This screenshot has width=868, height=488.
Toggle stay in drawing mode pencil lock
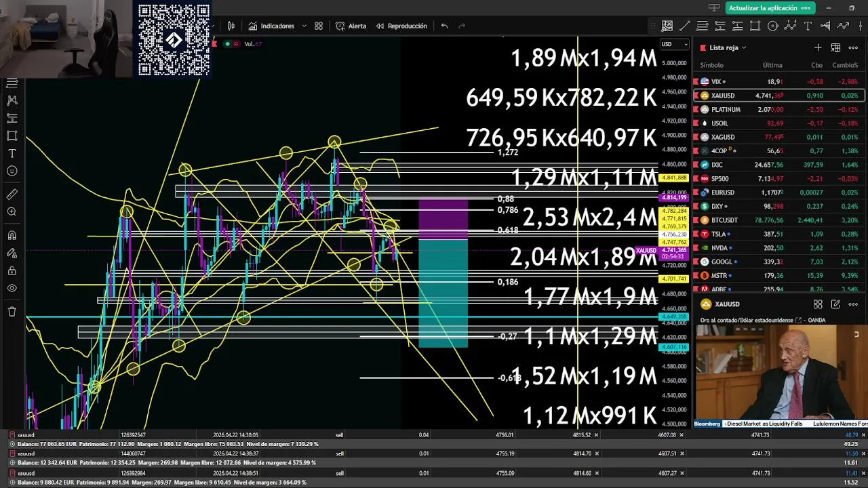click(12, 253)
